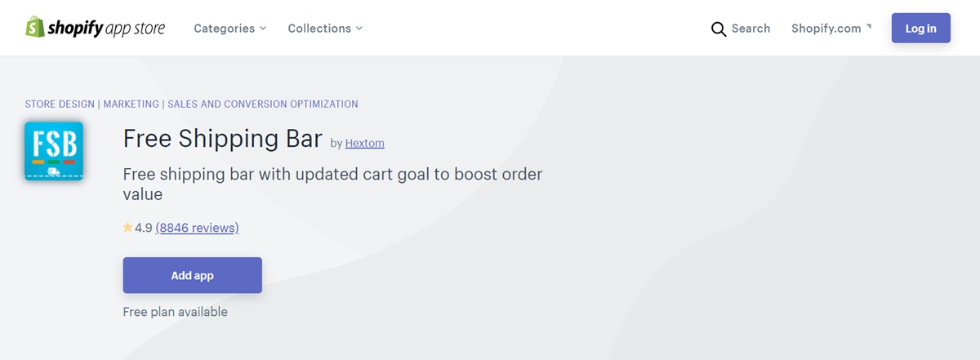The image size is (980, 360).
Task: Open the 8846 reviews link
Action: [x=198, y=228]
